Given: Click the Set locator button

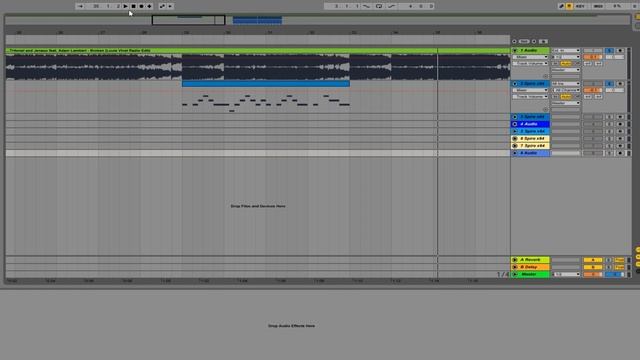Looking at the screenshot, I should [524, 41].
